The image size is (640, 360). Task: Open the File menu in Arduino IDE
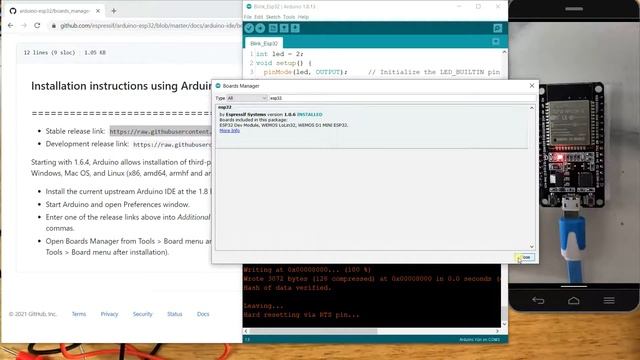[248, 17]
